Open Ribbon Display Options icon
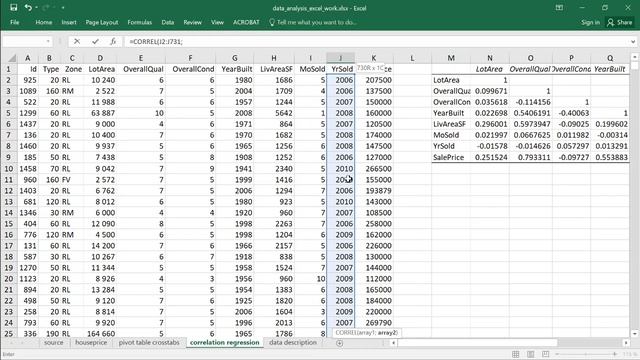Viewport: 640px width, 360px height. click(x=559, y=8)
